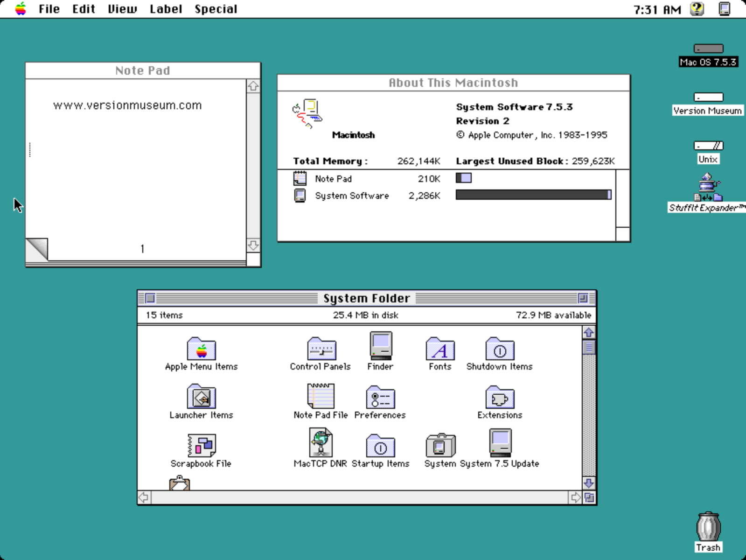Click the Apple Computer copyright line

click(x=532, y=135)
